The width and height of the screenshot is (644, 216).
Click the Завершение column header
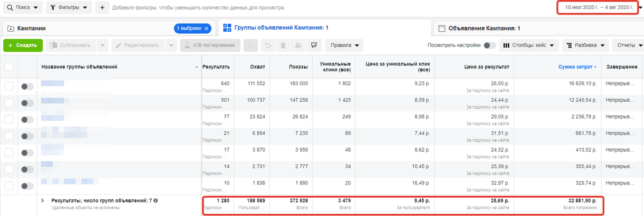(623, 66)
